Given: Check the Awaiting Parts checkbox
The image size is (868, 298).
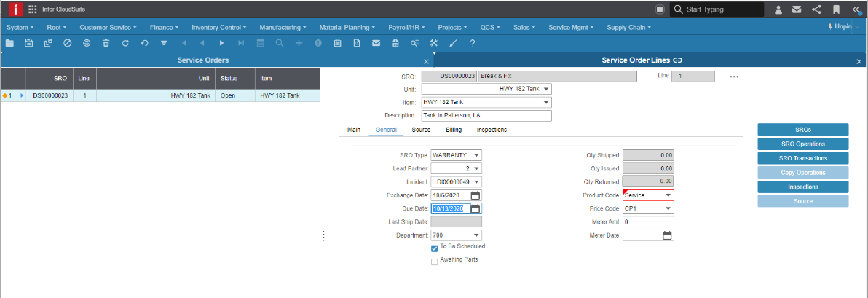Looking at the screenshot, I should click(x=435, y=262).
